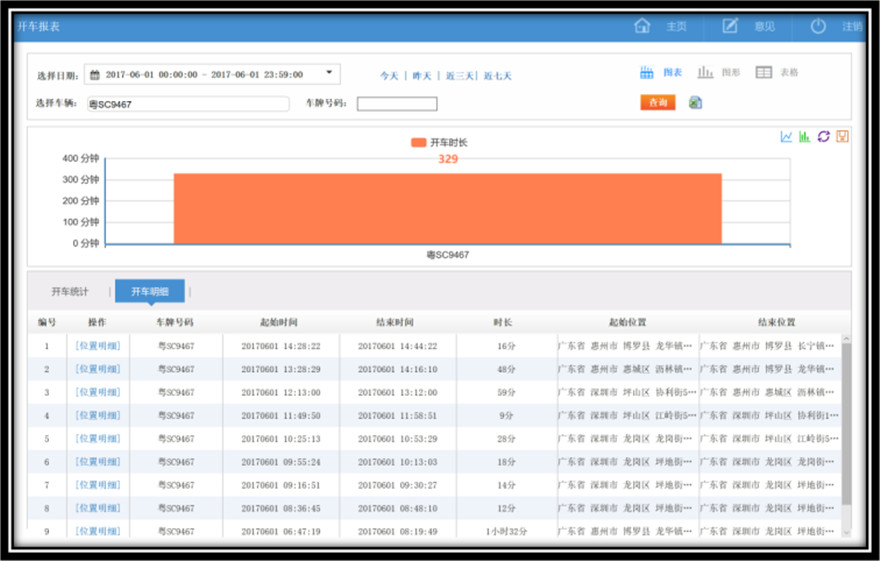This screenshot has width=880, height=561.
Task: Switch chart to green bar graph icon
Action: 805,136
